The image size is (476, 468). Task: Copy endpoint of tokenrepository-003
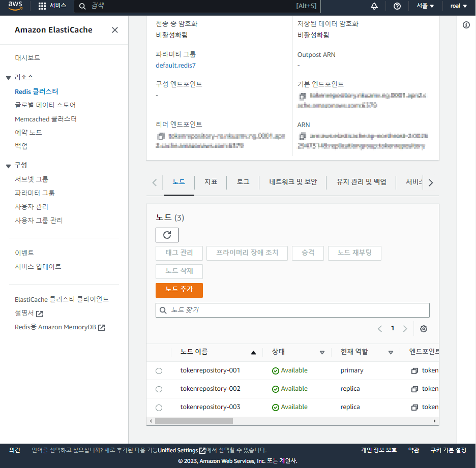[x=414, y=408]
